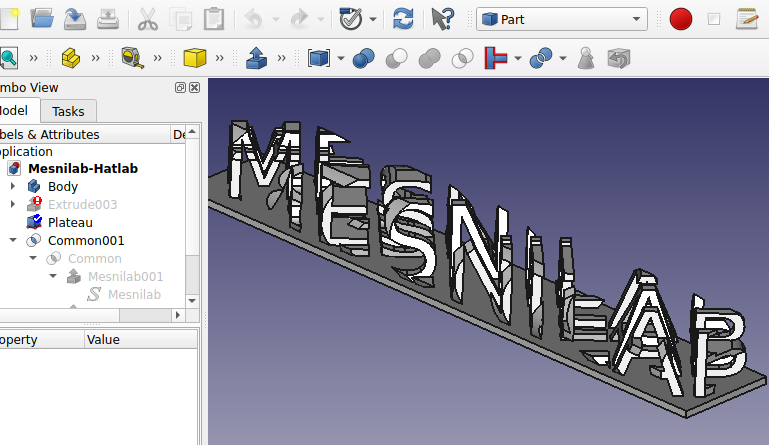
Task: Show more measure toolbar items chevron
Action: coord(157,58)
